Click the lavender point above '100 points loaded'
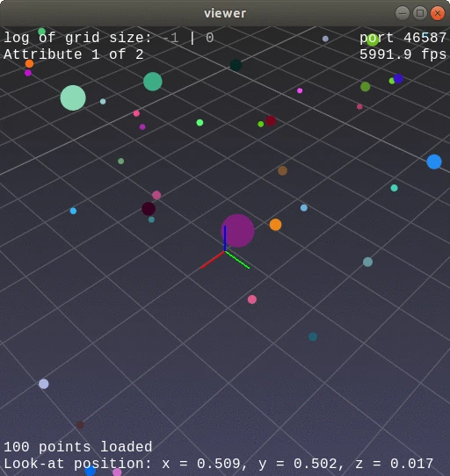 [x=44, y=384]
